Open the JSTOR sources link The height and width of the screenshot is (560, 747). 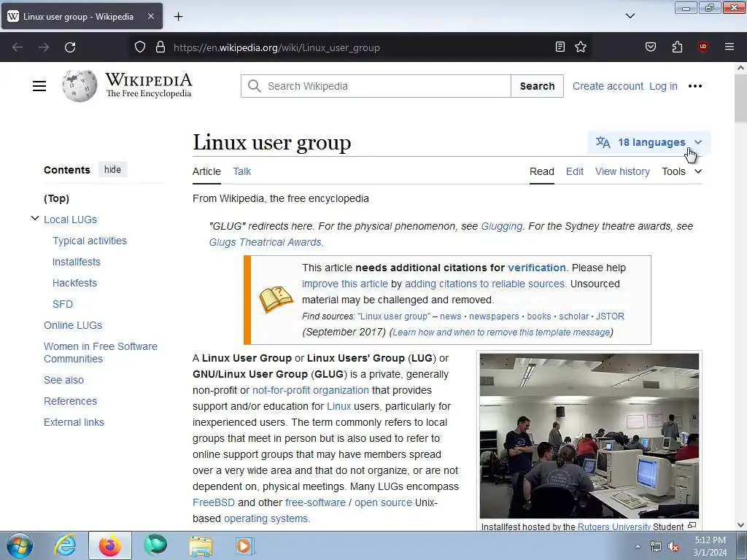pyautogui.click(x=610, y=316)
